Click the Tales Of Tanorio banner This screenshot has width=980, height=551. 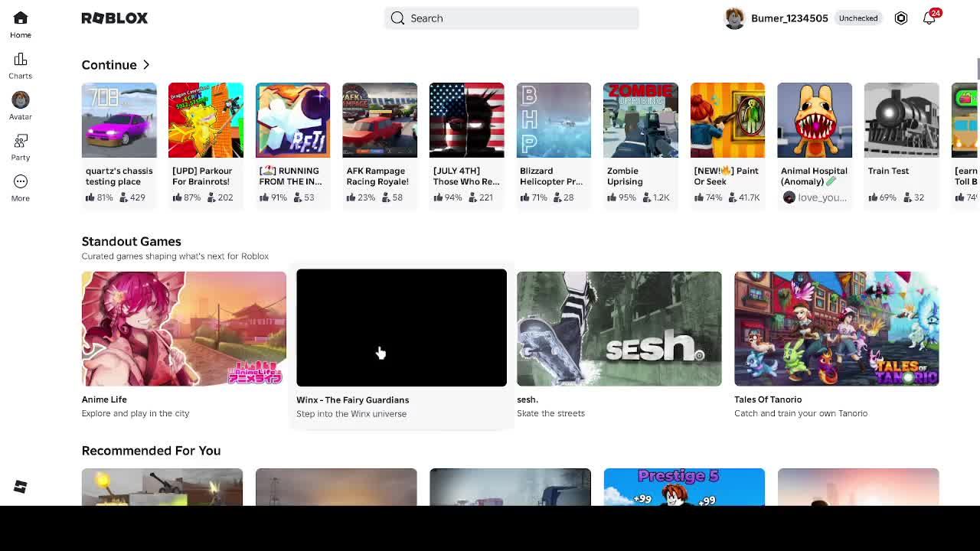[836, 328]
